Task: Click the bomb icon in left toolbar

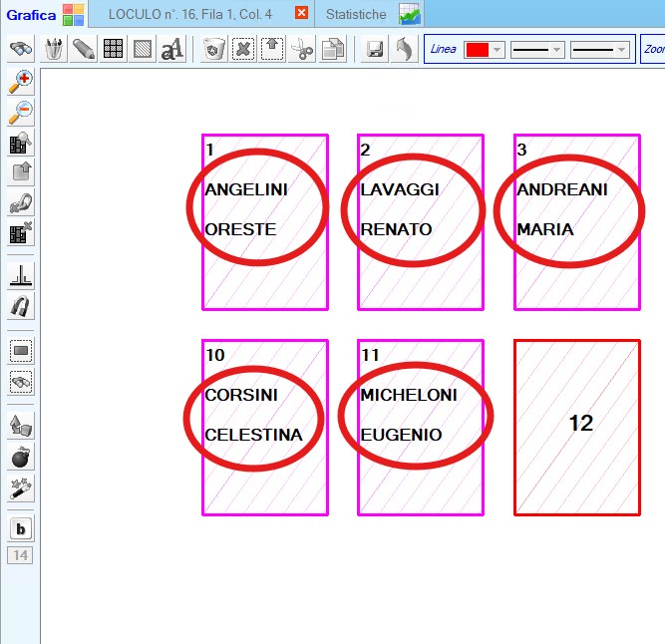Action: click(x=20, y=458)
